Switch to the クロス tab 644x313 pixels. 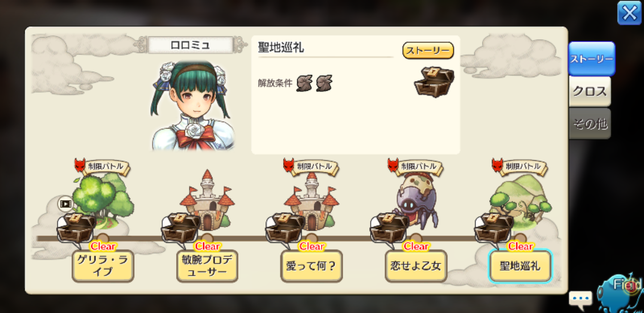(589, 91)
